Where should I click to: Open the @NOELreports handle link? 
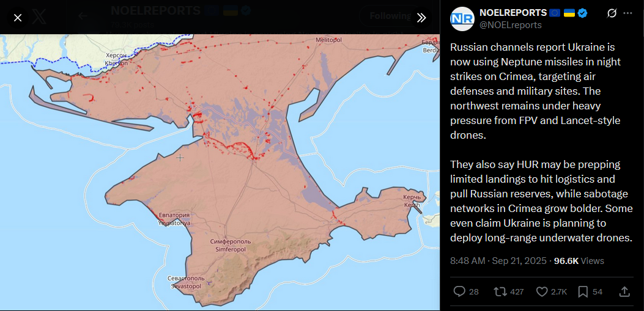point(511,25)
